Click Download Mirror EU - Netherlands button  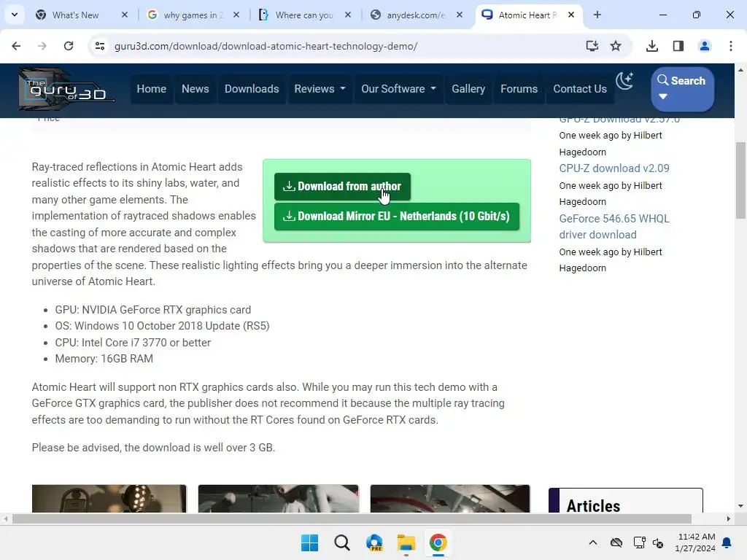pos(396,216)
